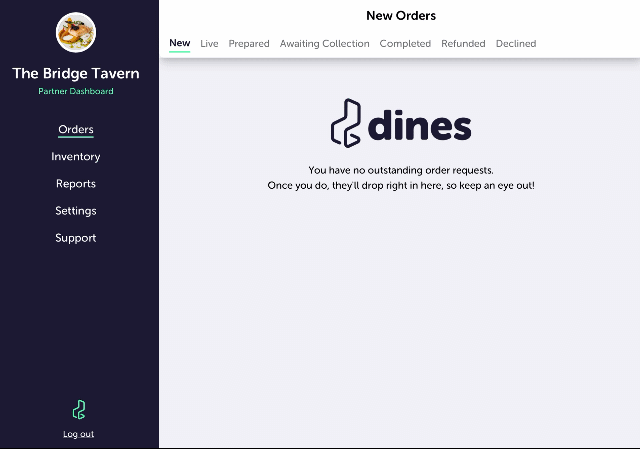
Task: Click the green Dines icon above Log out
Action: pyautogui.click(x=79, y=410)
